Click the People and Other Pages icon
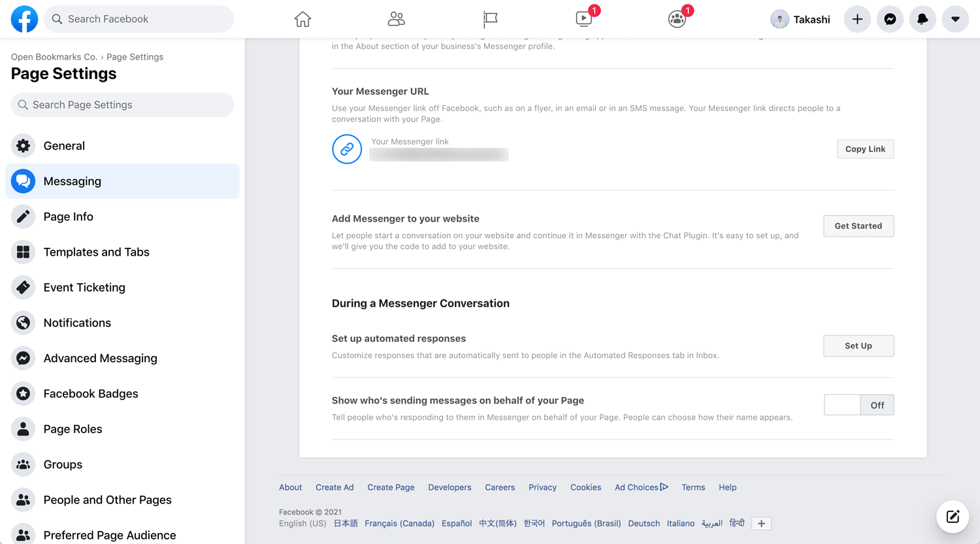This screenshot has height=544, width=980. tap(23, 499)
